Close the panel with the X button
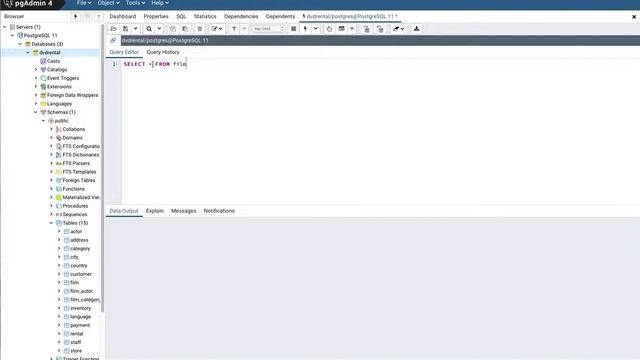The height and width of the screenshot is (360, 640). click(x=634, y=17)
